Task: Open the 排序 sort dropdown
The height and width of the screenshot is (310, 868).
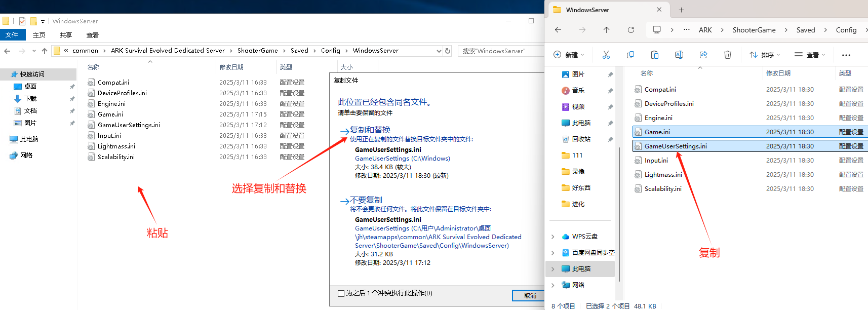Action: [x=765, y=55]
